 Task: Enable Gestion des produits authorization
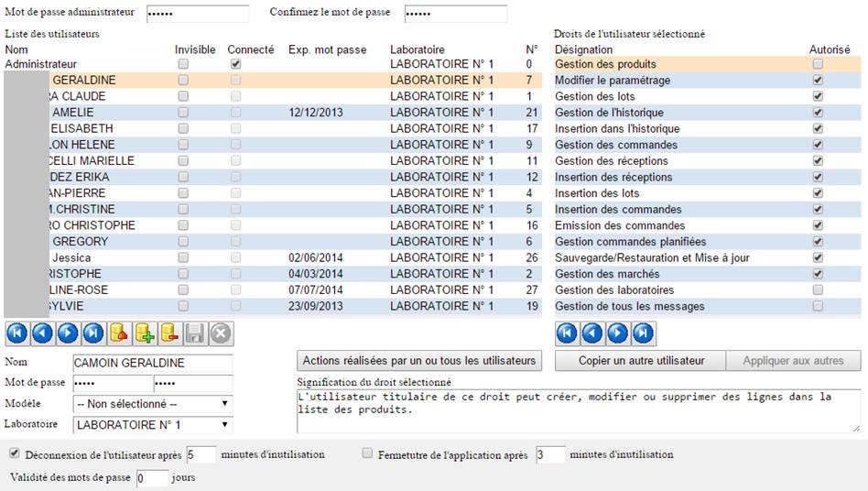pyautogui.click(x=818, y=64)
